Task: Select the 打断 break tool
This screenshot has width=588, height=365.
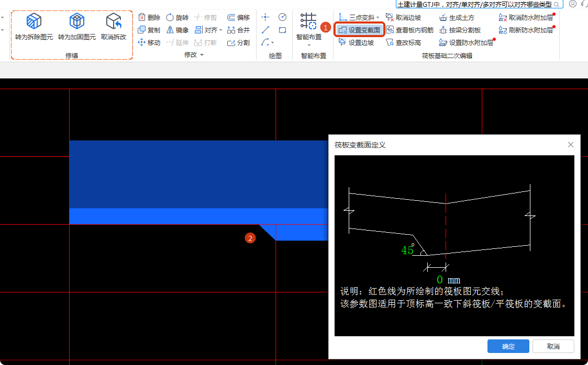Action: point(205,43)
